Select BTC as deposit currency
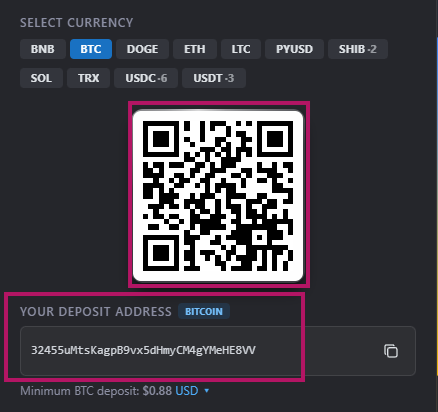The image size is (438, 412). click(91, 49)
